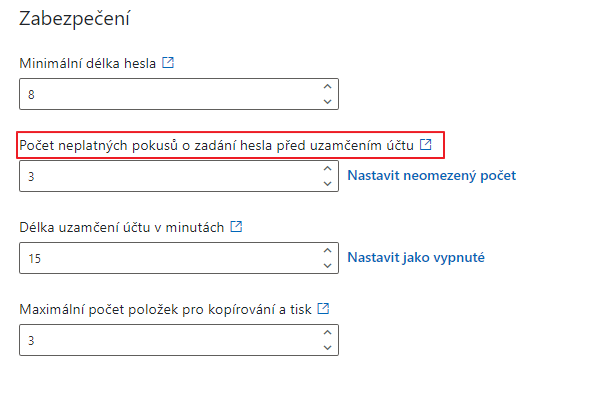Increase number of invalid password attempts
Screen dimensions: 589x396
point(328,169)
